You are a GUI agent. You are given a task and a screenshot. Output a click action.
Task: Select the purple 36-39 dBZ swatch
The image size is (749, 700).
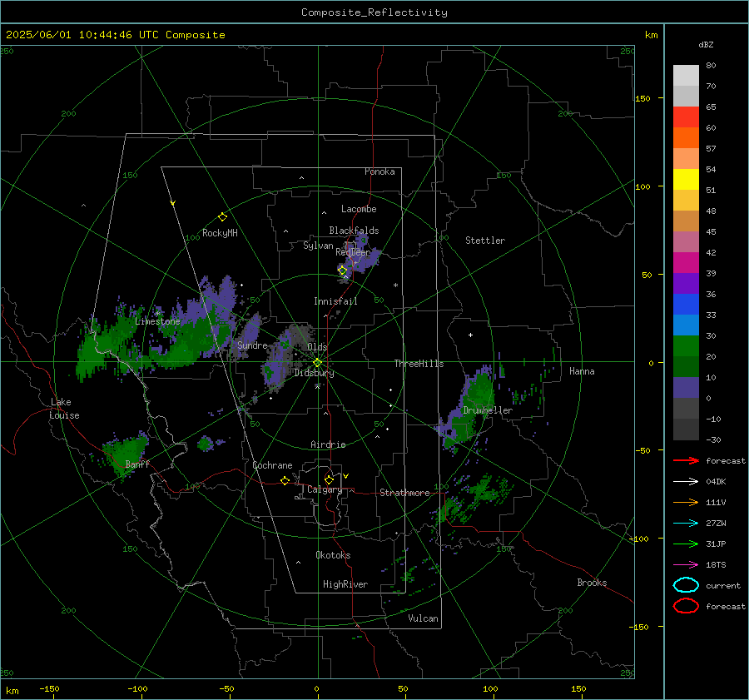(686, 283)
